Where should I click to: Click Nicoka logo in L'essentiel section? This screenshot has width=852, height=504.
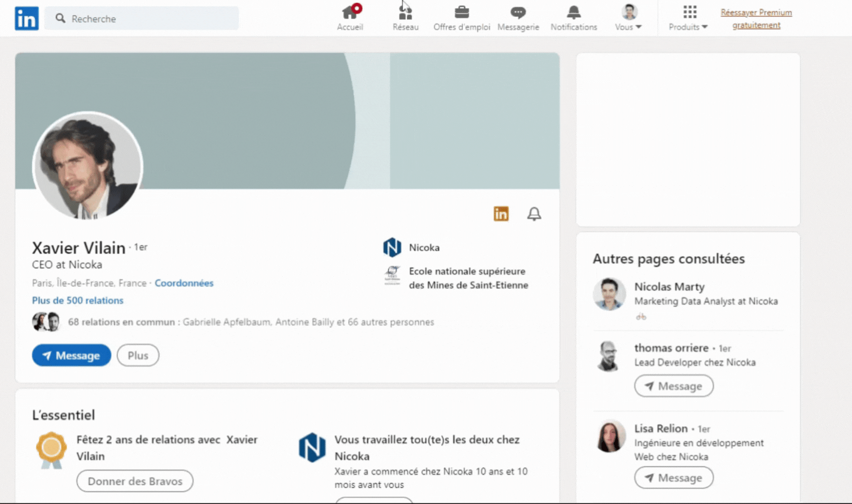pyautogui.click(x=312, y=447)
